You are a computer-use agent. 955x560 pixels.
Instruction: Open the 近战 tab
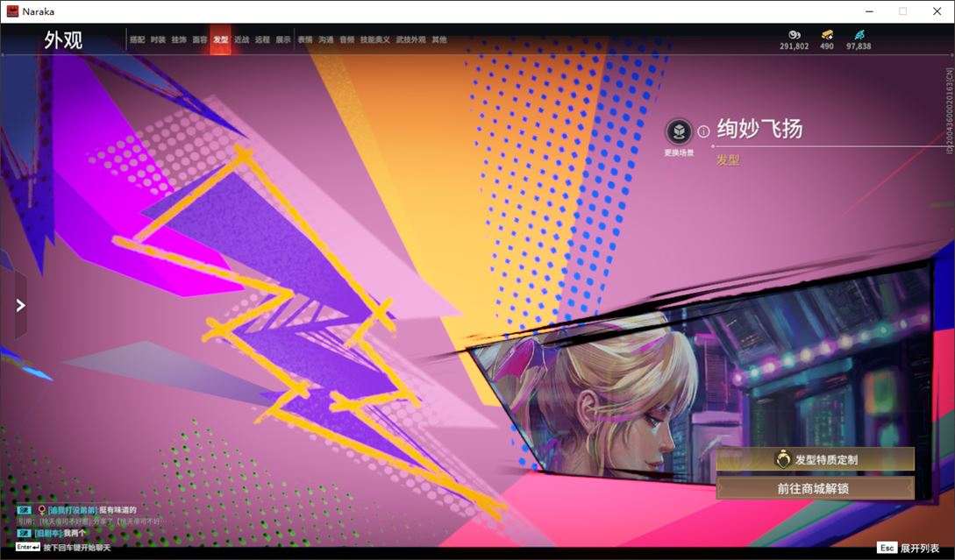[x=242, y=39]
